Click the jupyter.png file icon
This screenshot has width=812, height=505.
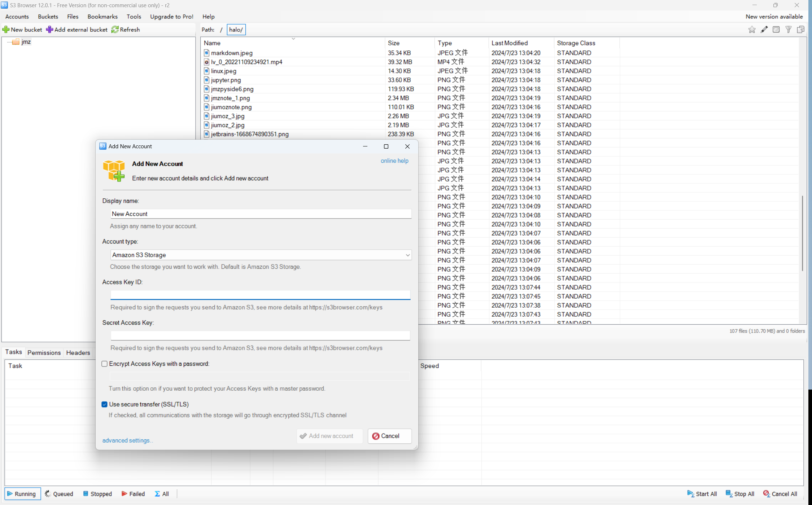tap(206, 80)
